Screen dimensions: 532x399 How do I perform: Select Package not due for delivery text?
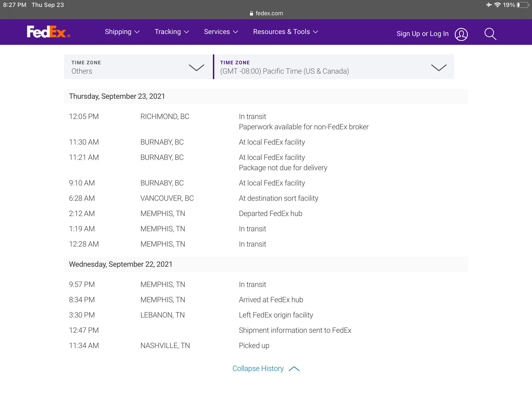283,168
